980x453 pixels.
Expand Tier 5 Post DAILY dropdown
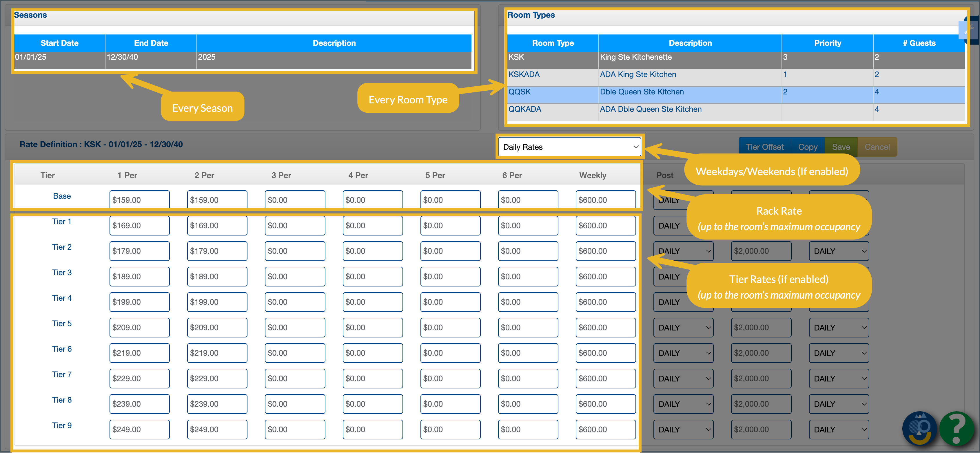[x=683, y=328]
